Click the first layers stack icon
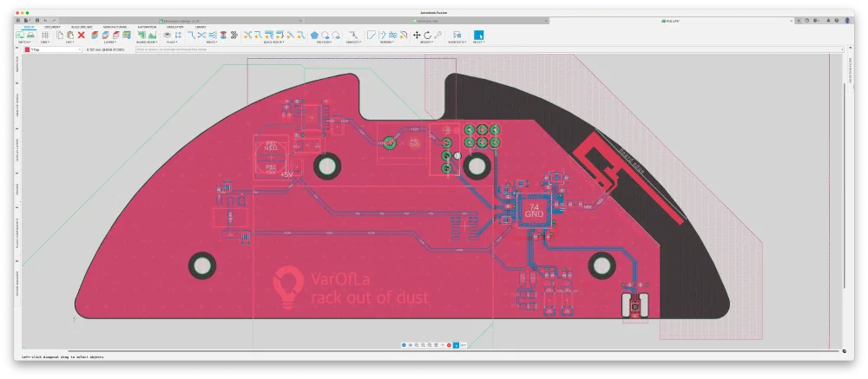This screenshot has width=868, height=379. 95,35
